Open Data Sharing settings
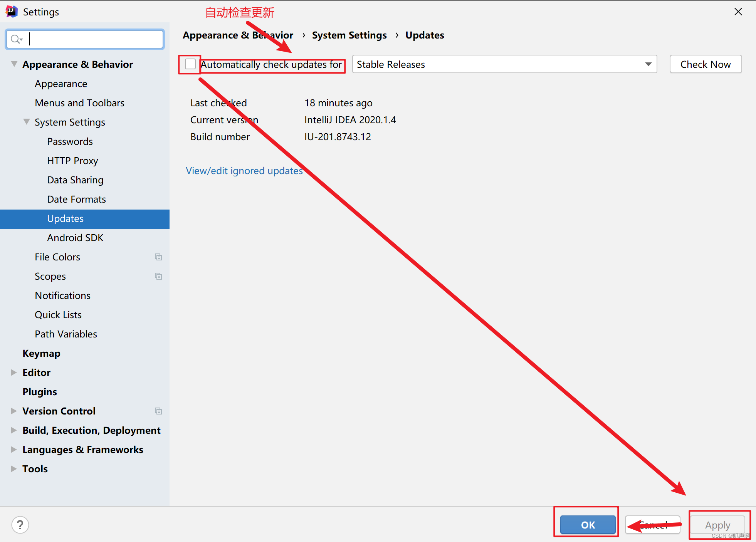The image size is (756, 542). point(75,180)
